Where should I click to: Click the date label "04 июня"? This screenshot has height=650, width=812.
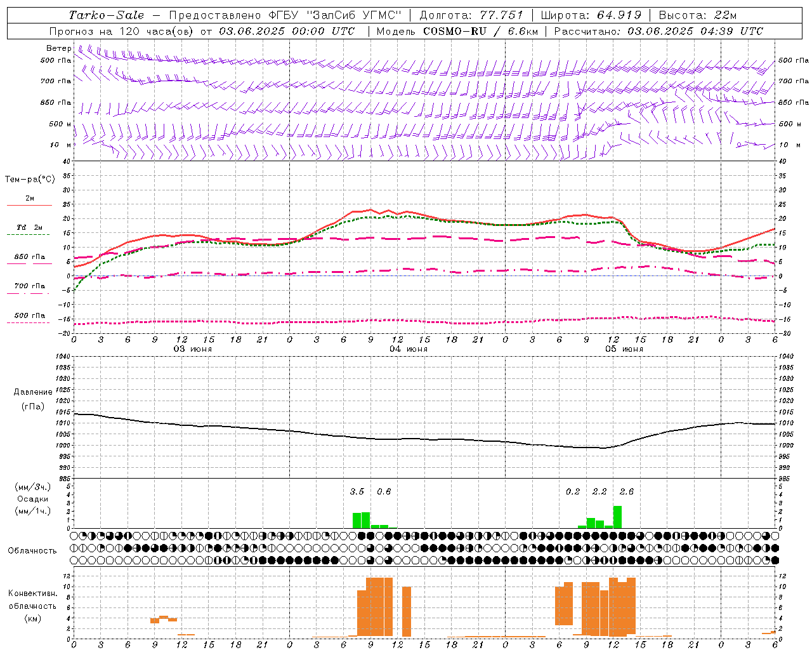pos(409,349)
